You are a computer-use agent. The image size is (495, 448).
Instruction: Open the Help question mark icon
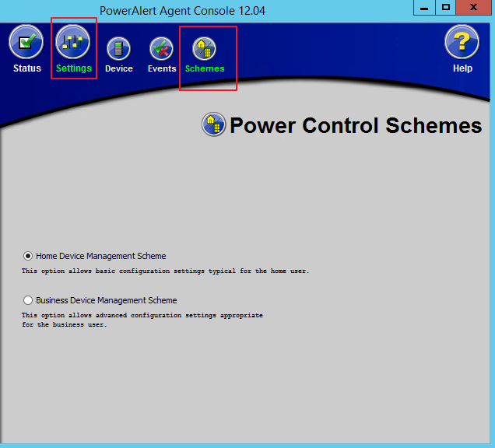click(x=462, y=42)
